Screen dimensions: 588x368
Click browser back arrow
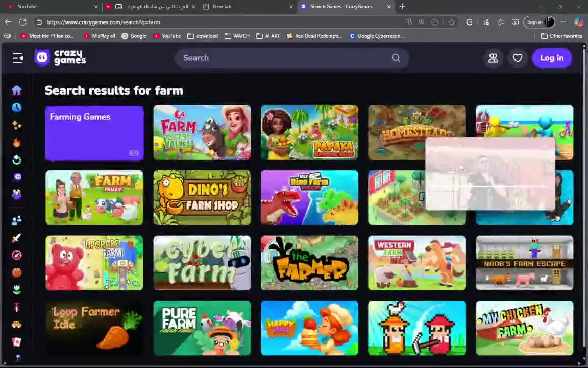(8, 22)
